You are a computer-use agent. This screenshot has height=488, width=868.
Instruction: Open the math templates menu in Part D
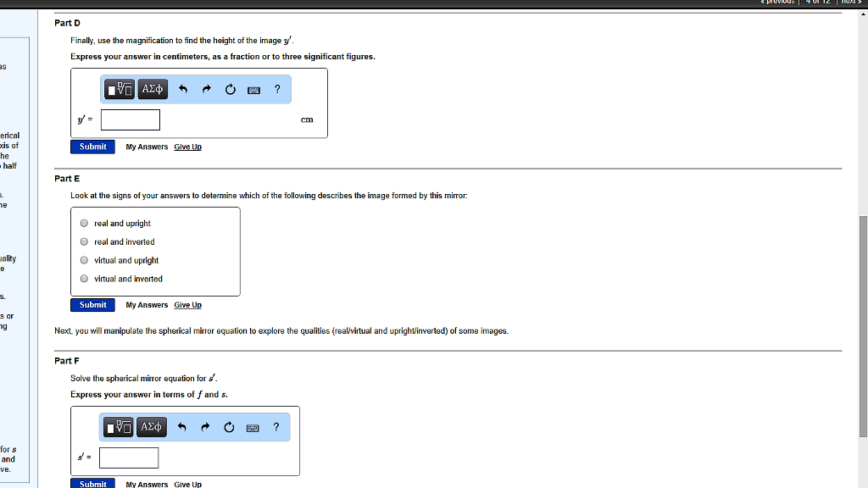(x=118, y=89)
